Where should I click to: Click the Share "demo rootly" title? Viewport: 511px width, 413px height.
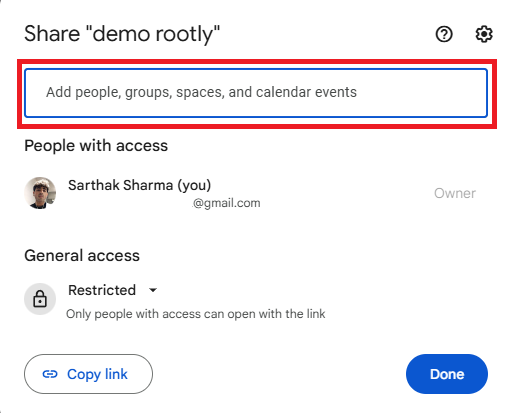click(122, 34)
